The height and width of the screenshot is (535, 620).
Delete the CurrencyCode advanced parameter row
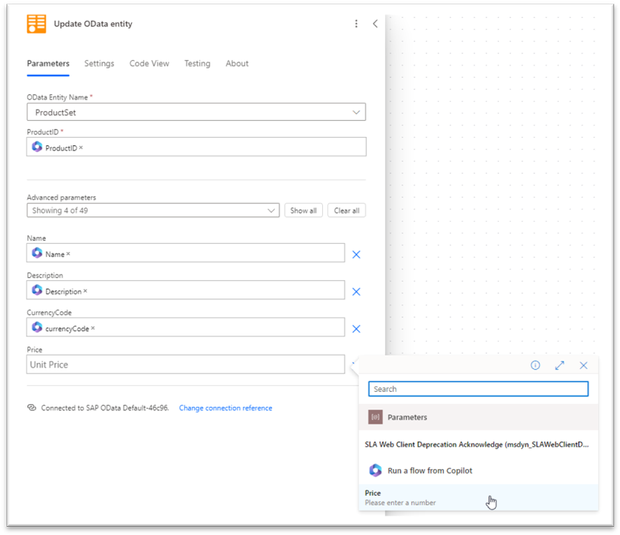click(356, 329)
